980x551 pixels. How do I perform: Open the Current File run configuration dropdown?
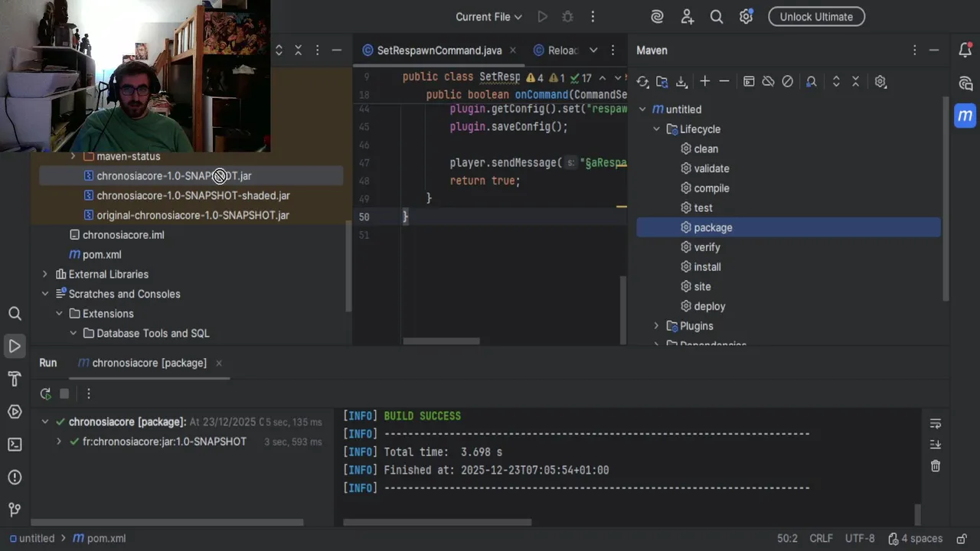(x=488, y=17)
